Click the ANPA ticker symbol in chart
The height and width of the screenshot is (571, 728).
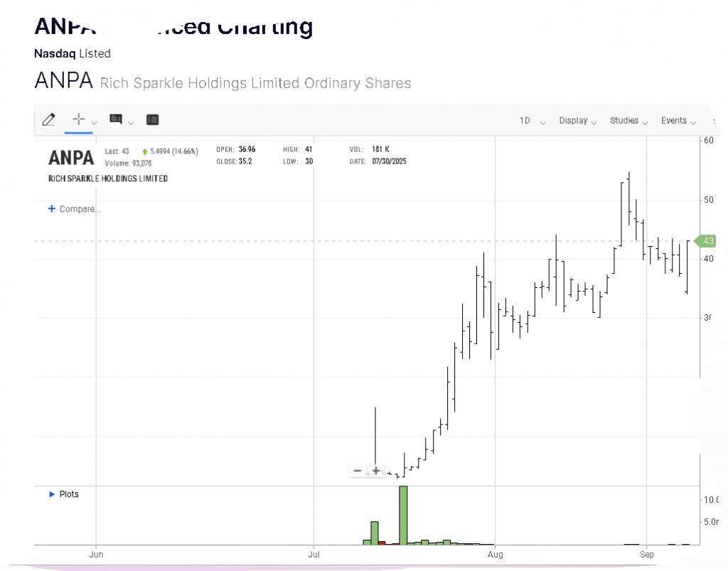click(71, 157)
